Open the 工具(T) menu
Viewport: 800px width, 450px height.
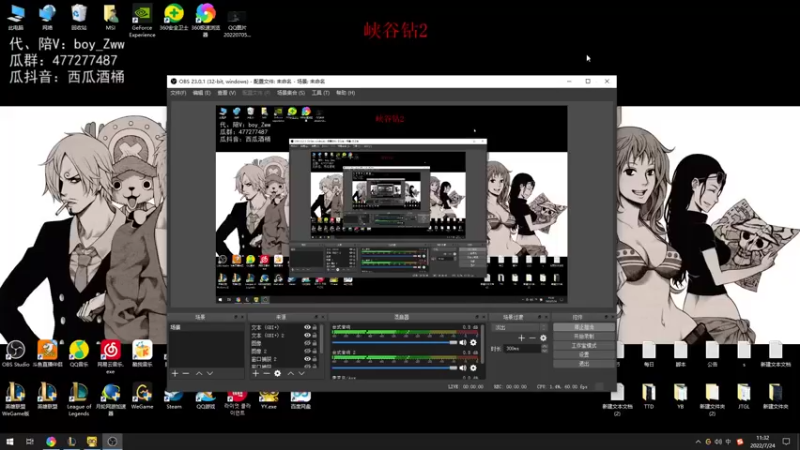pos(320,93)
